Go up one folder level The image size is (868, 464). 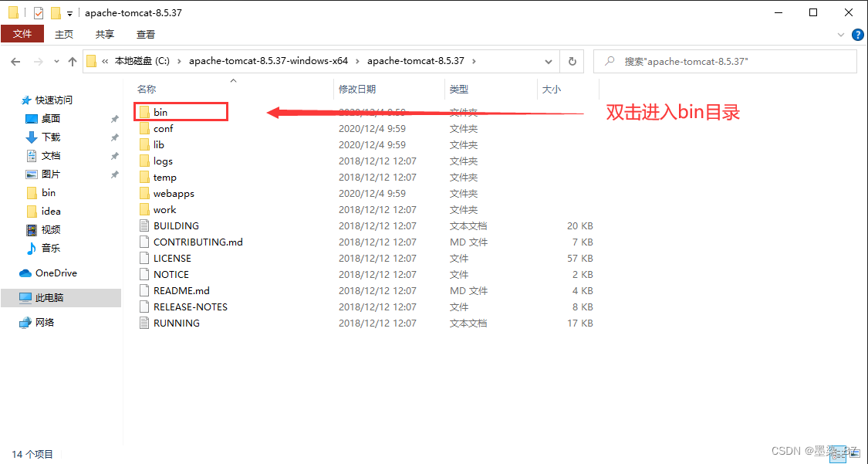[x=72, y=62]
